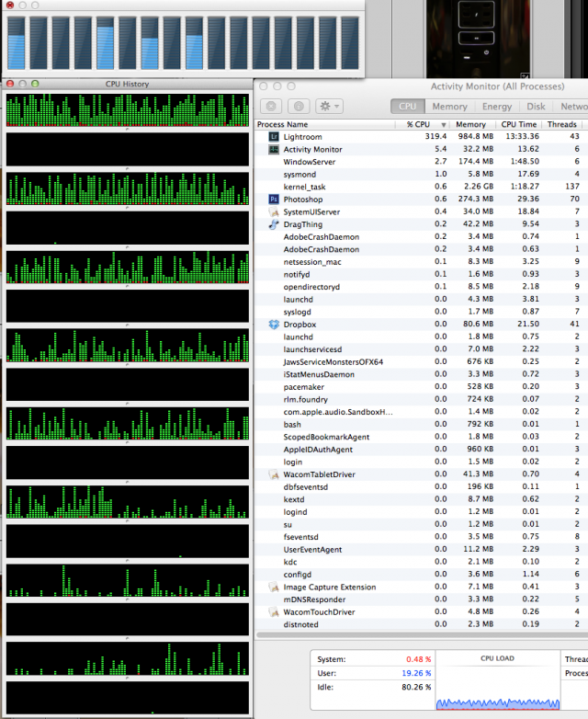This screenshot has height=719, width=588.
Task: Click the System CPU percentage value
Action: pos(418,659)
